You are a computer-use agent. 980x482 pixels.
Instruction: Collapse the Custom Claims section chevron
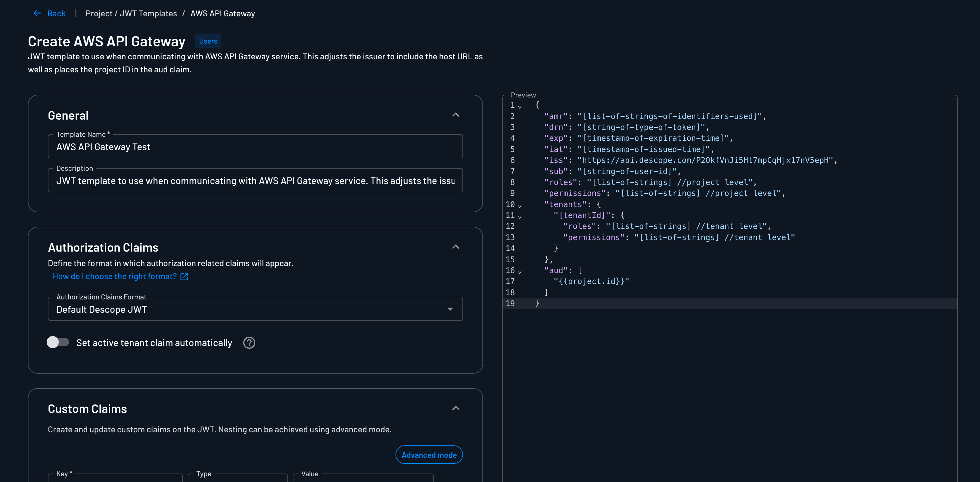(455, 408)
